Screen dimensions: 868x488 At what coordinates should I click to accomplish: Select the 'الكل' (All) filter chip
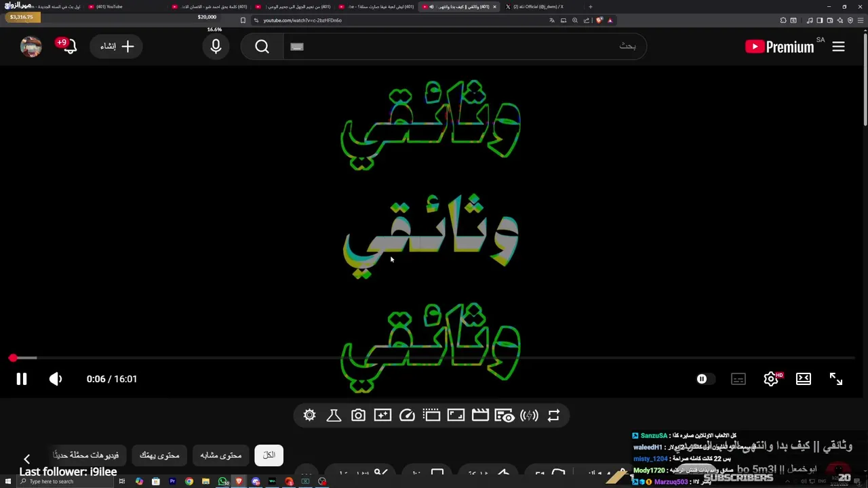(x=269, y=455)
